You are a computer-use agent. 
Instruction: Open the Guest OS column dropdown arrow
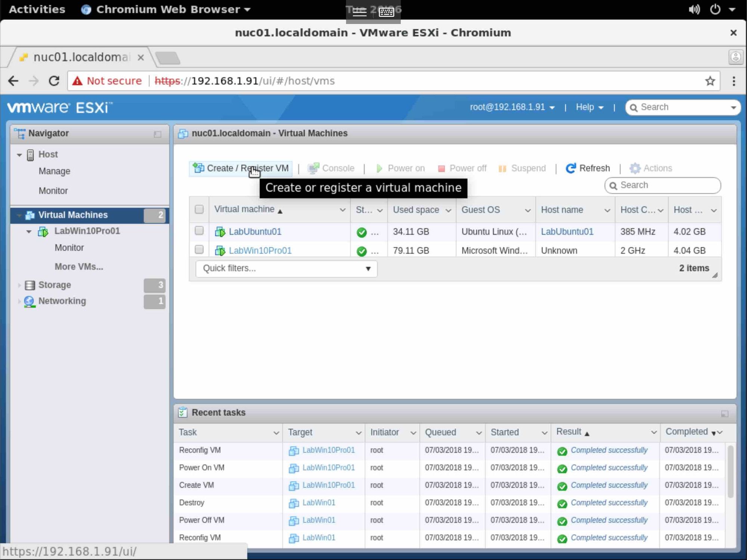coord(528,210)
